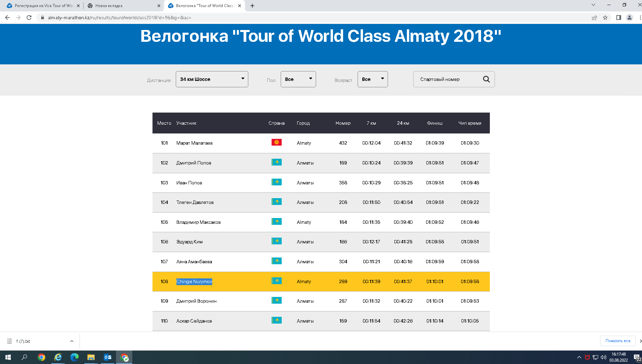Screen dimensions: 642x364
Task: Click the Kyrgyzstan flag for Марат Малатаев
Action: pos(276,143)
